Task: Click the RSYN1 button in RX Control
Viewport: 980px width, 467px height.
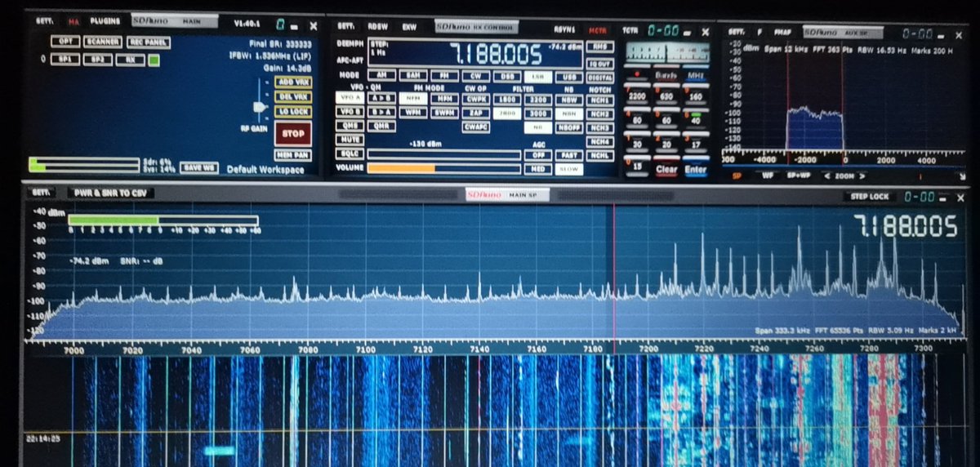Action: click(564, 30)
